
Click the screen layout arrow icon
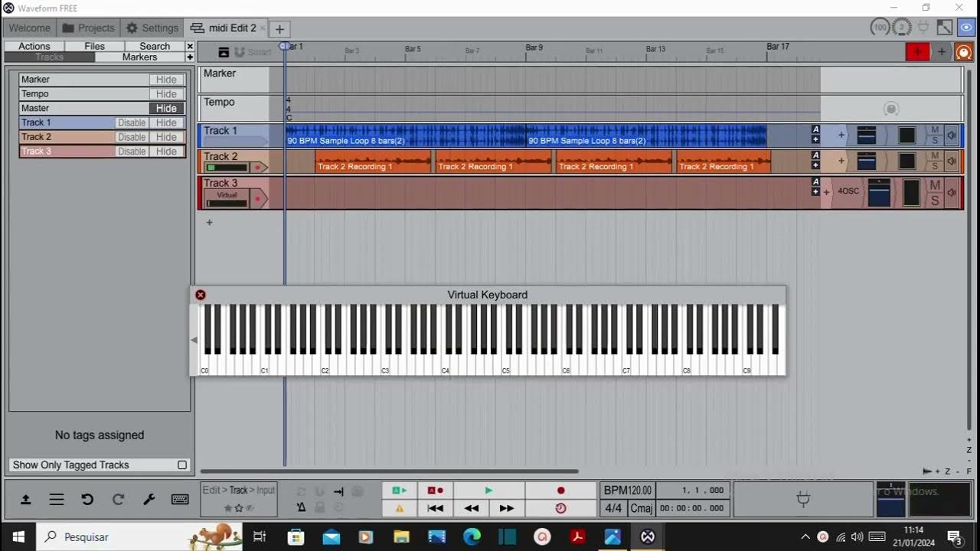click(945, 28)
